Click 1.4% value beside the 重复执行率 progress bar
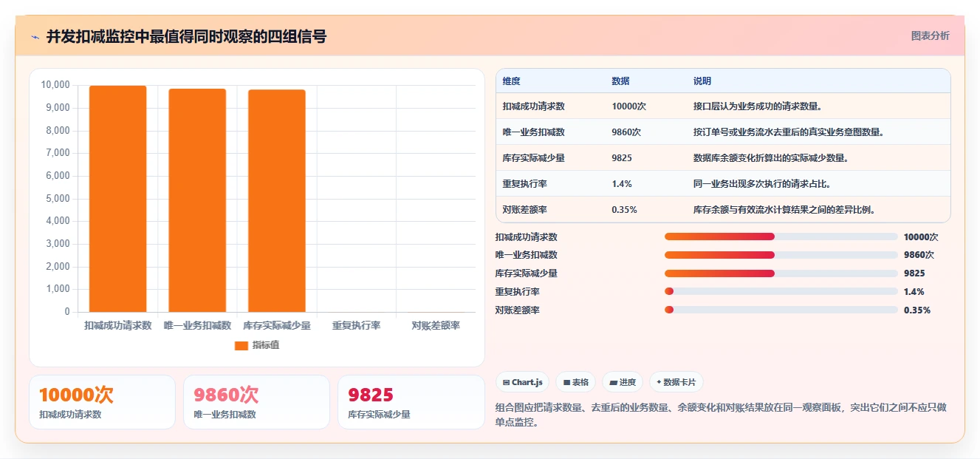This screenshot has width=980, height=459. coord(914,292)
